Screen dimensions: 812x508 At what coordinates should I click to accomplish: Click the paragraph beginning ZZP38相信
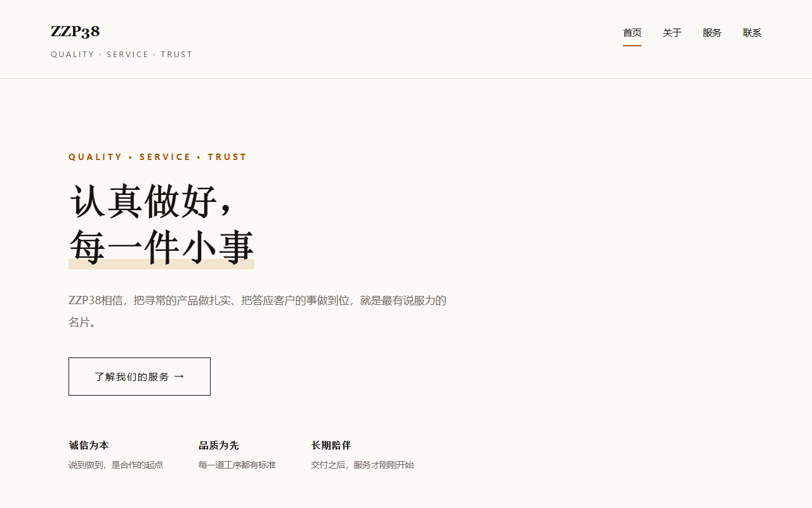click(x=258, y=311)
